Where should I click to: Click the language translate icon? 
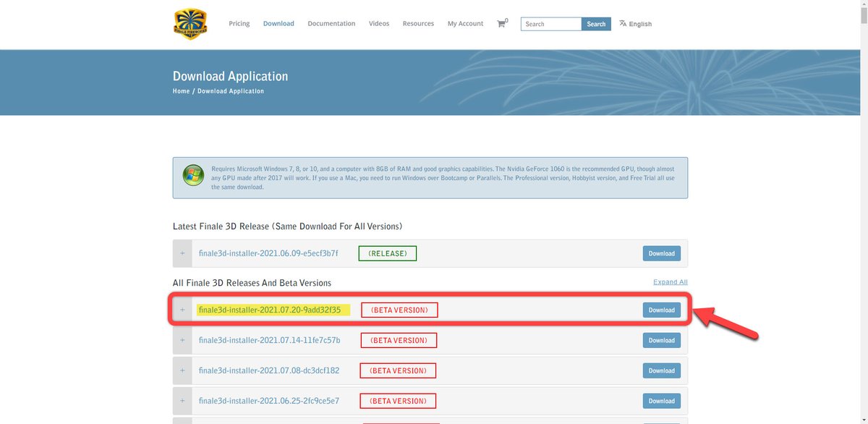point(623,23)
